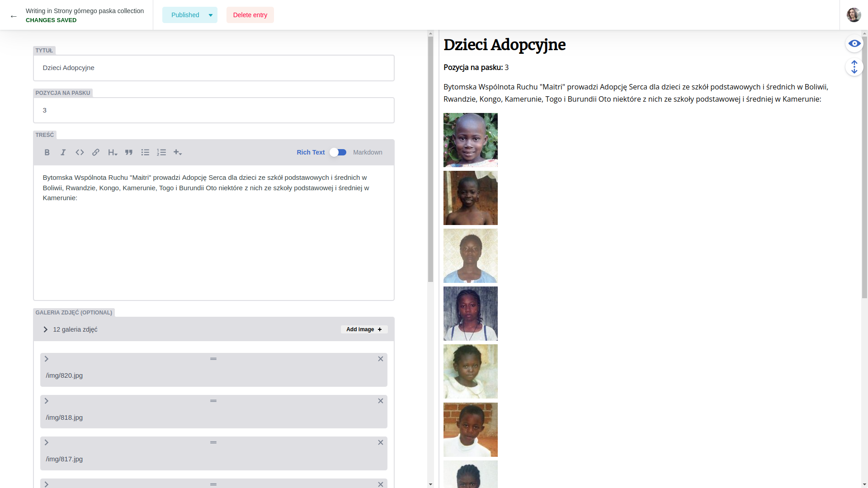Click the second child photo in preview

471,198
